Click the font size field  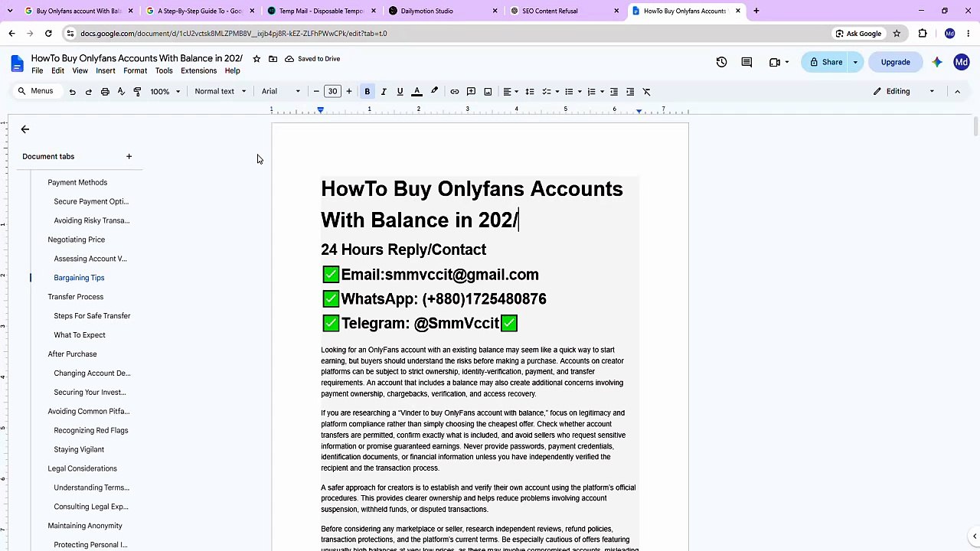pyautogui.click(x=332, y=92)
